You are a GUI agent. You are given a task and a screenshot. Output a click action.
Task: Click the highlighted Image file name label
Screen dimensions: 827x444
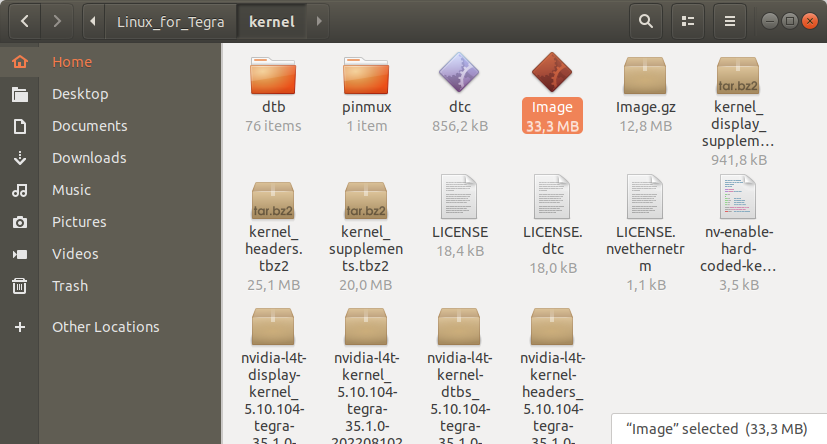coord(552,107)
